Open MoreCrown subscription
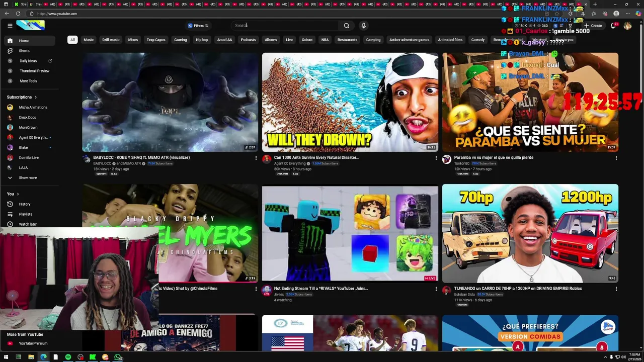This screenshot has height=362, width=644. [x=29, y=128]
